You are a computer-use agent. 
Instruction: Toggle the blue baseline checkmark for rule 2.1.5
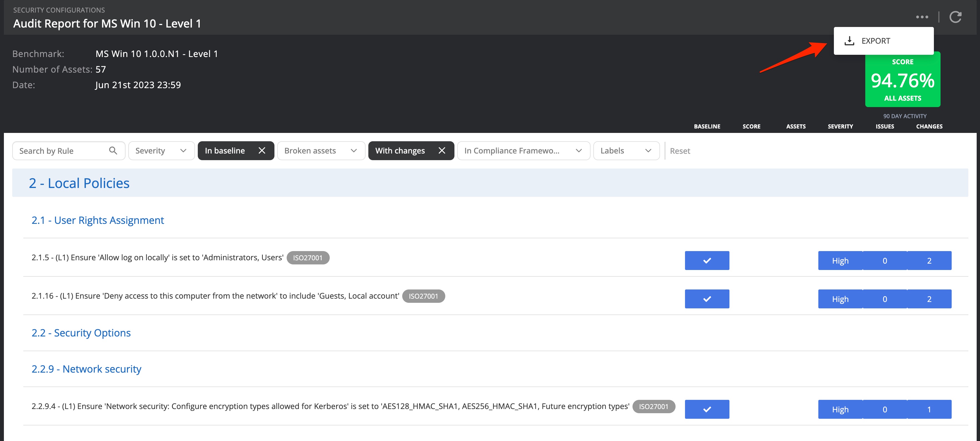tap(707, 261)
